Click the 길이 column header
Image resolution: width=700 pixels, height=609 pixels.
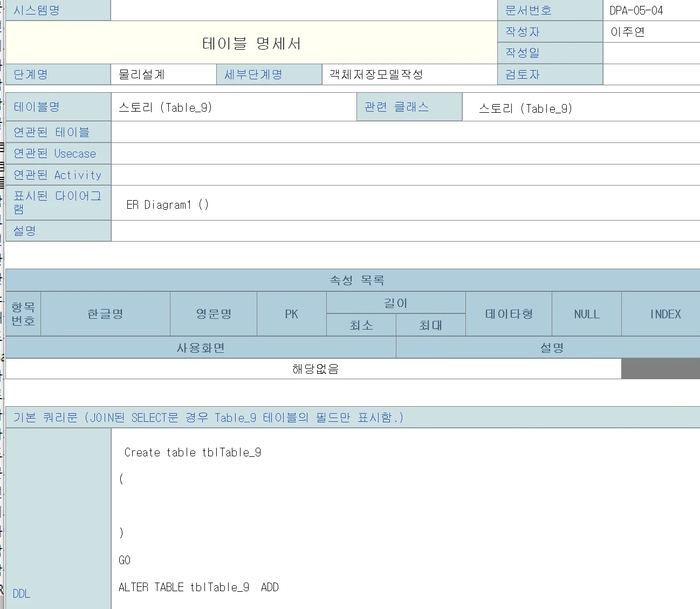click(396, 303)
